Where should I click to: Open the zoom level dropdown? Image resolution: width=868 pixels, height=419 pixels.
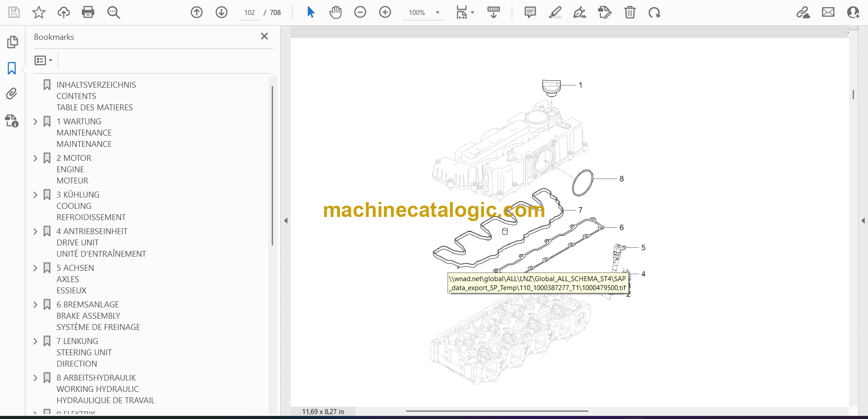437,13
